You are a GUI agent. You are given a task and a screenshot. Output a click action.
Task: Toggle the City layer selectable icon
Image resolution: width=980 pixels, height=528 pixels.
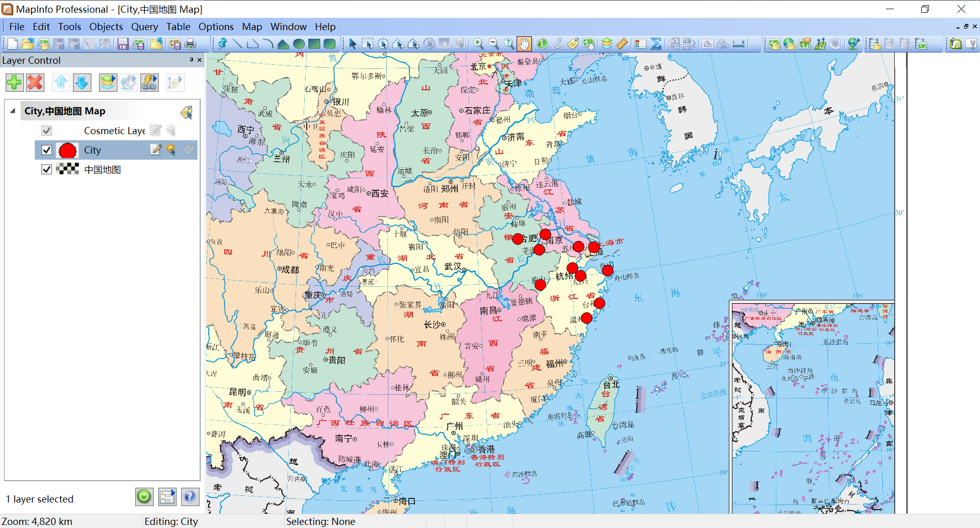coord(171,149)
